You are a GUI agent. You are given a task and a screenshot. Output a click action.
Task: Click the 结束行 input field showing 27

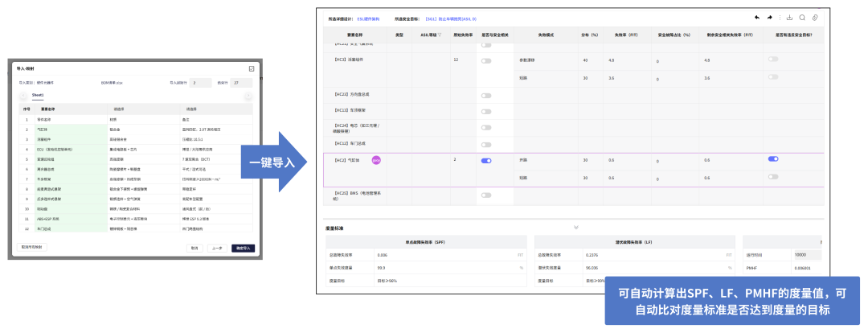(242, 83)
